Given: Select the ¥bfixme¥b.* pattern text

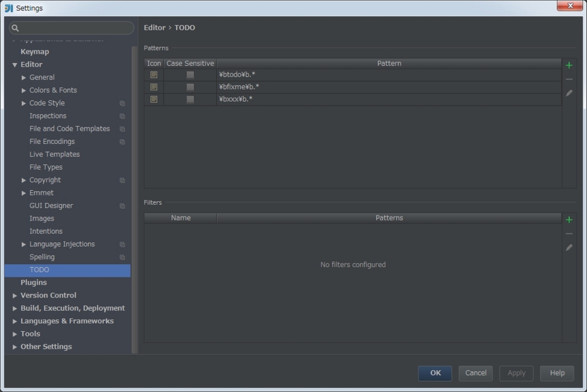Looking at the screenshot, I should [239, 87].
